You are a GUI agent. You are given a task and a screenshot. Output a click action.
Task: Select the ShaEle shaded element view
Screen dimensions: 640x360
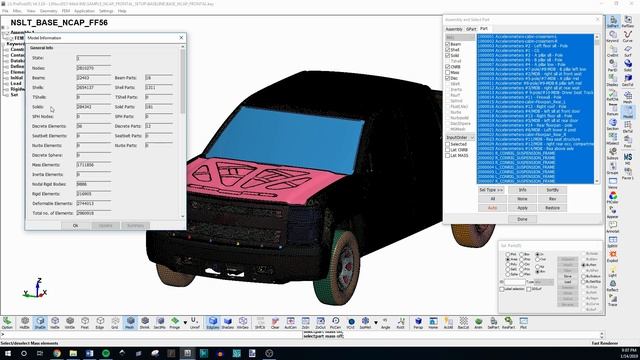click(40, 322)
